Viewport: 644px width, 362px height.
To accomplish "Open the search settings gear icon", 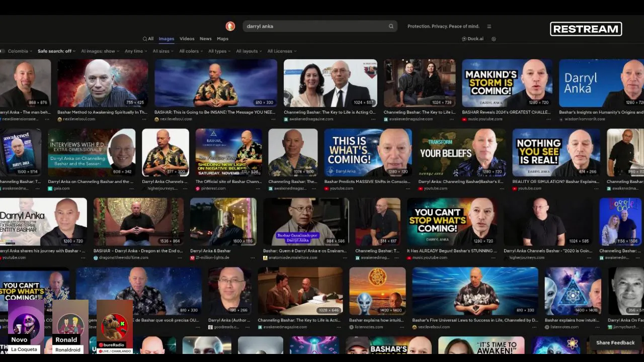I will tap(494, 39).
